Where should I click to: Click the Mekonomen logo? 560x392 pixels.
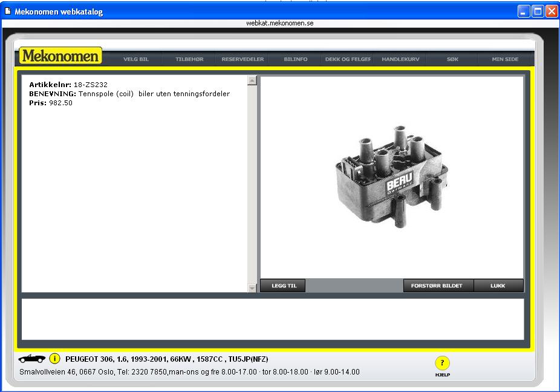[x=60, y=56]
